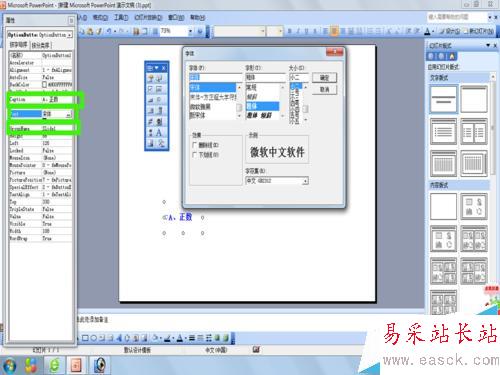Image resolution: width=500 pixels, height=375 pixels.
Task: Select the Label (A) control in toolbox
Action: pyautogui.click(x=159, y=133)
